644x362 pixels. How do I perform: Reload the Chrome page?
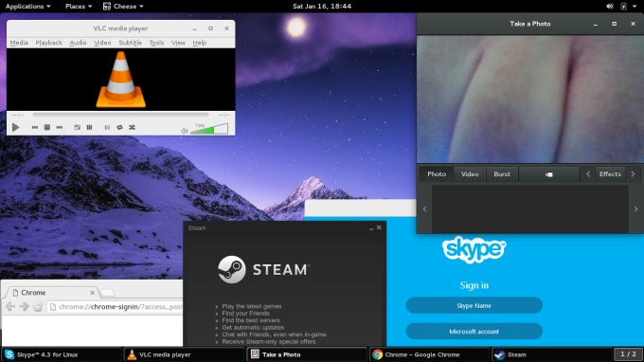tap(38, 306)
